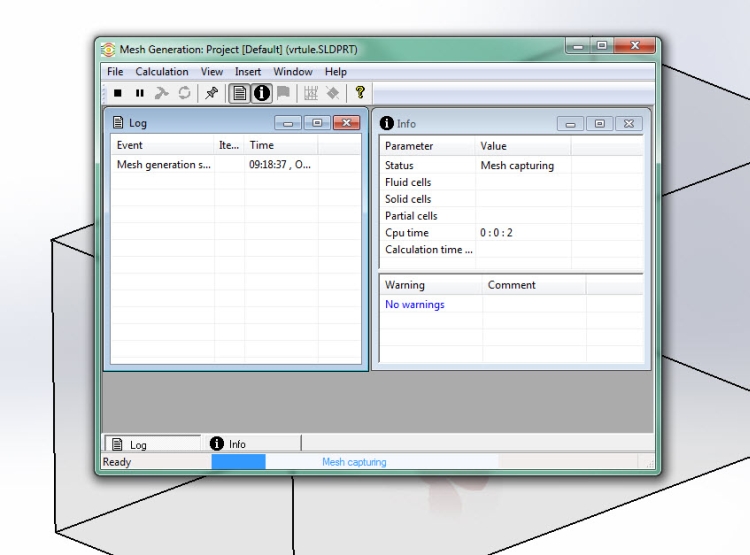Click the Cpu time value 0:0:2
The height and width of the screenshot is (555, 750).
(496, 233)
